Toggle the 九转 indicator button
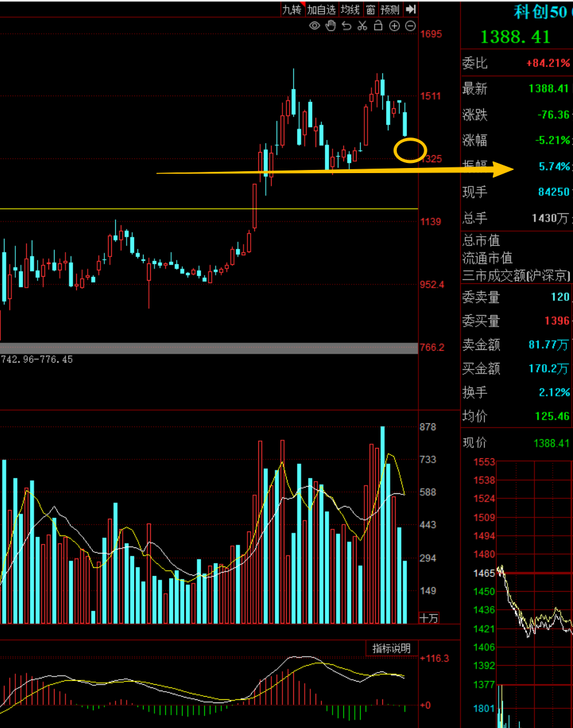The width and height of the screenshot is (573, 728). coord(293,10)
